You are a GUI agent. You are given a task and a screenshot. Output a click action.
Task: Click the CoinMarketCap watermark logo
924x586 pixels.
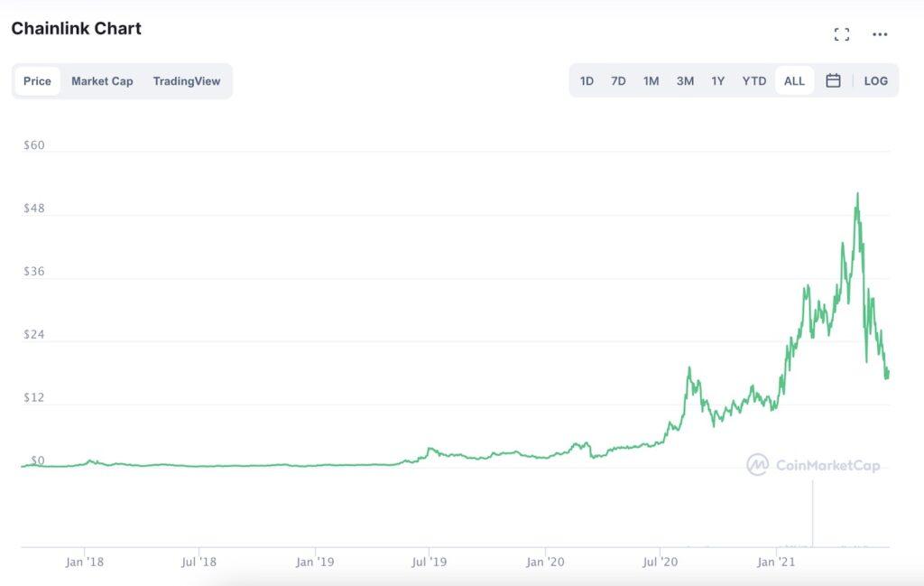813,465
